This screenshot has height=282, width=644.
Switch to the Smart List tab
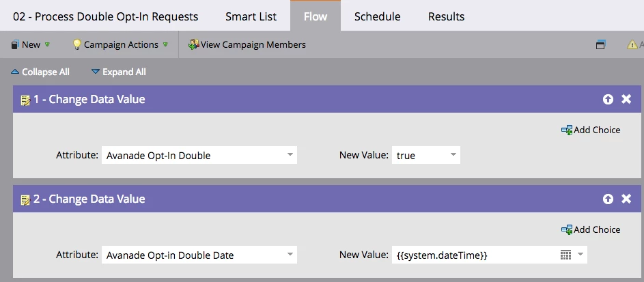click(251, 16)
